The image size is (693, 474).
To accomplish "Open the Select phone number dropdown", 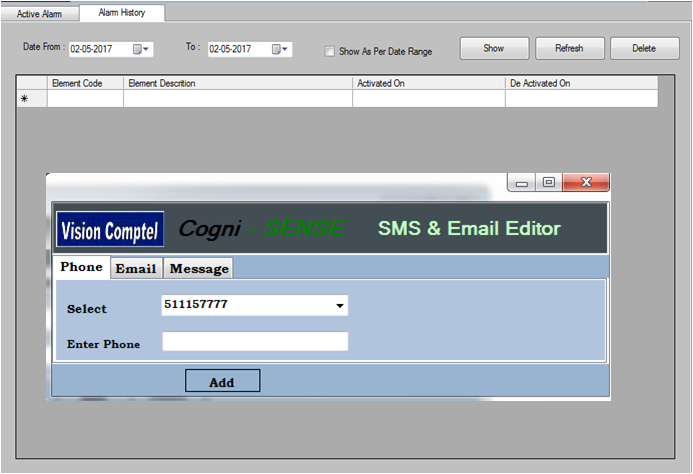I will pyautogui.click(x=340, y=306).
